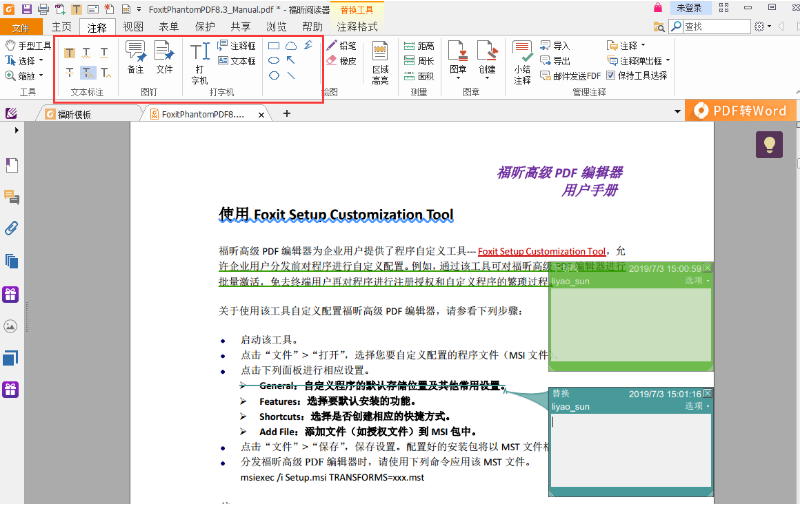Attach a 文件 file pin

tap(164, 57)
